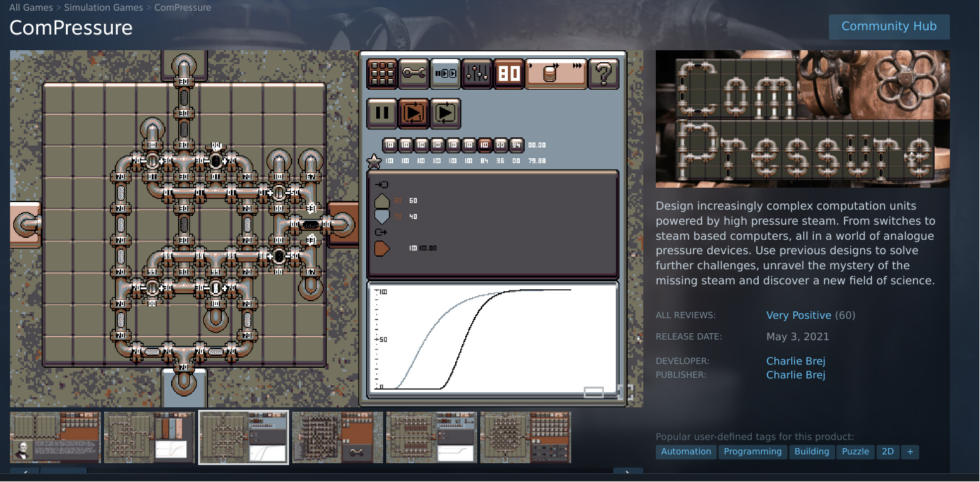Screen dimensions: 980x482
Task: Select the Building tag
Action: 811,452
